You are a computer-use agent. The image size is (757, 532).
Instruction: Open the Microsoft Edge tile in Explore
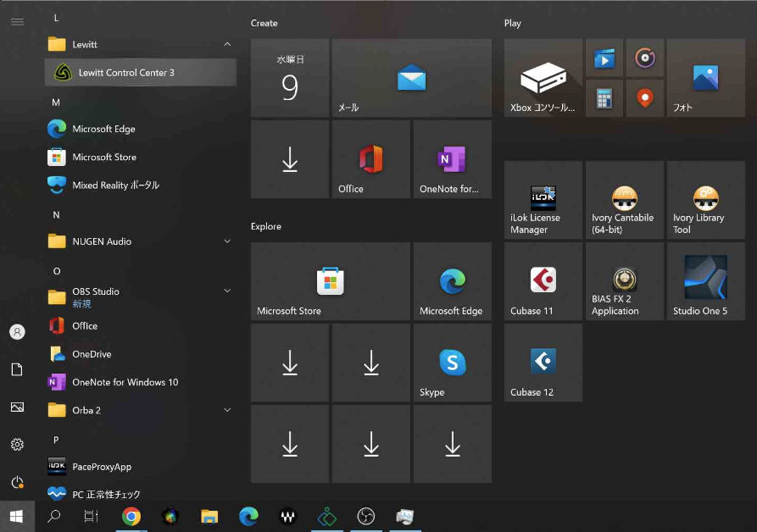coord(453,281)
